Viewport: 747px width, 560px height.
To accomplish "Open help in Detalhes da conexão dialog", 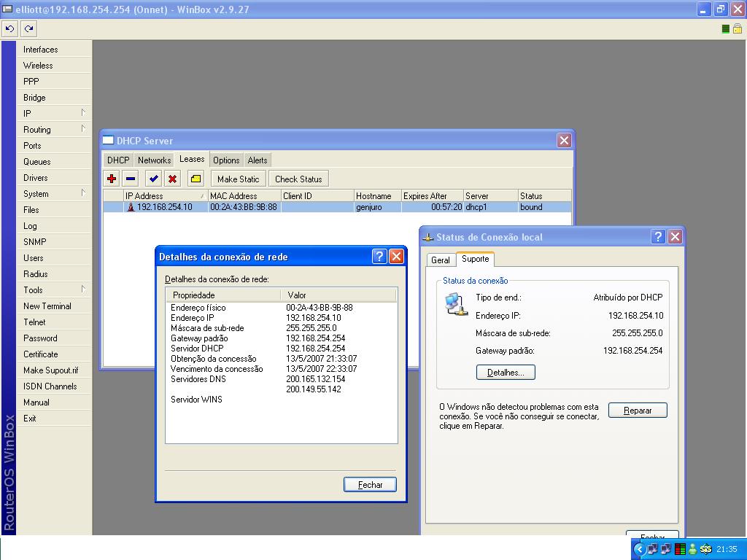I will coord(379,257).
